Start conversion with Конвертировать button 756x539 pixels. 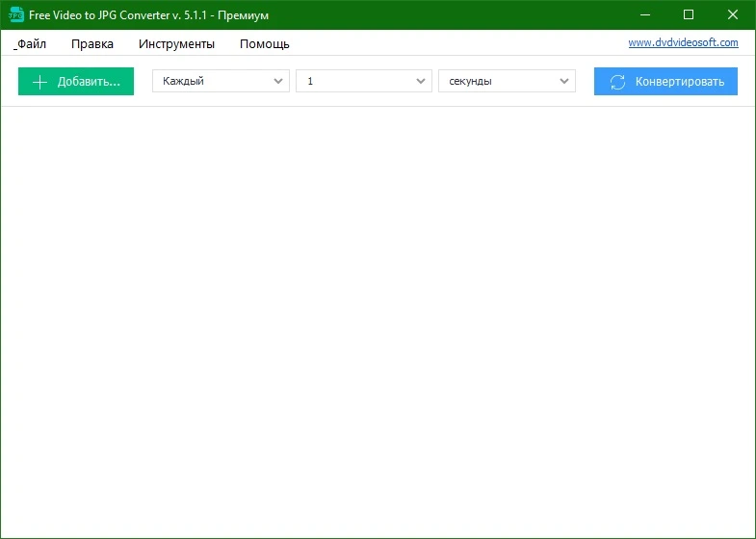click(665, 82)
